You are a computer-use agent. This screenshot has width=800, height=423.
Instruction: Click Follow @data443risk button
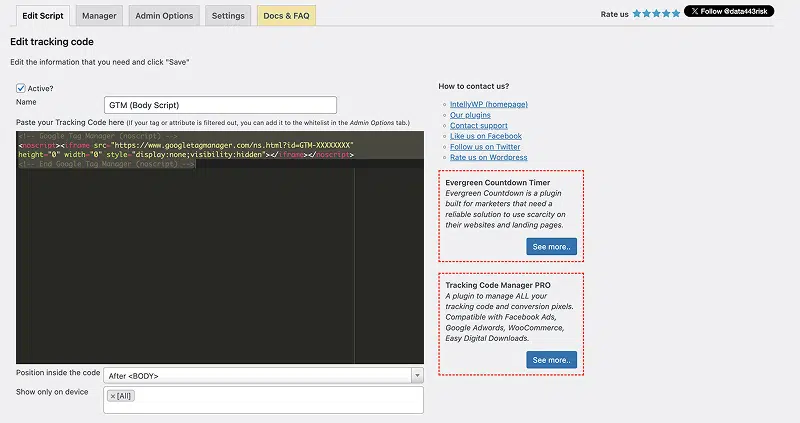[729, 11]
